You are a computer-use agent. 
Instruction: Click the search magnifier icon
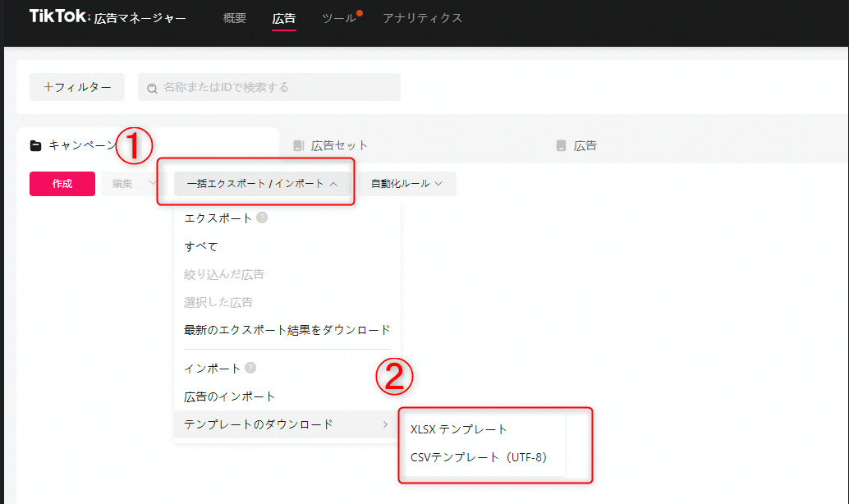tap(152, 87)
